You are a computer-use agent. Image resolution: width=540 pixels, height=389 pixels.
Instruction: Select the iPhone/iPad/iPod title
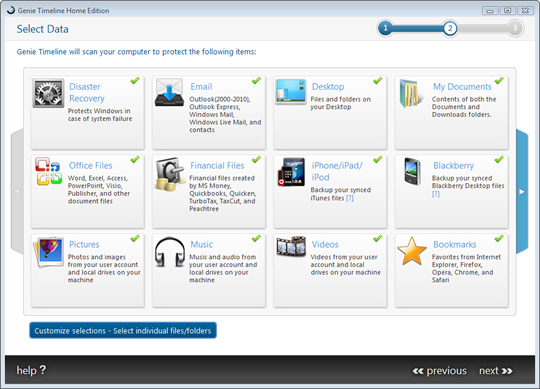pos(337,171)
